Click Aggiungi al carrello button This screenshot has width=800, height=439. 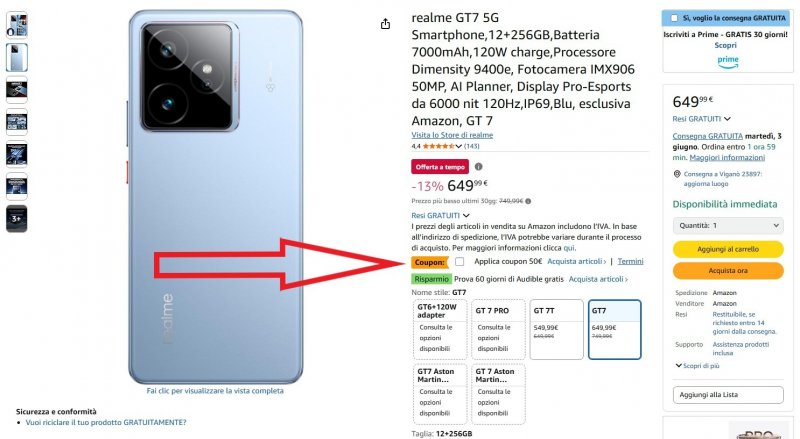(x=728, y=249)
